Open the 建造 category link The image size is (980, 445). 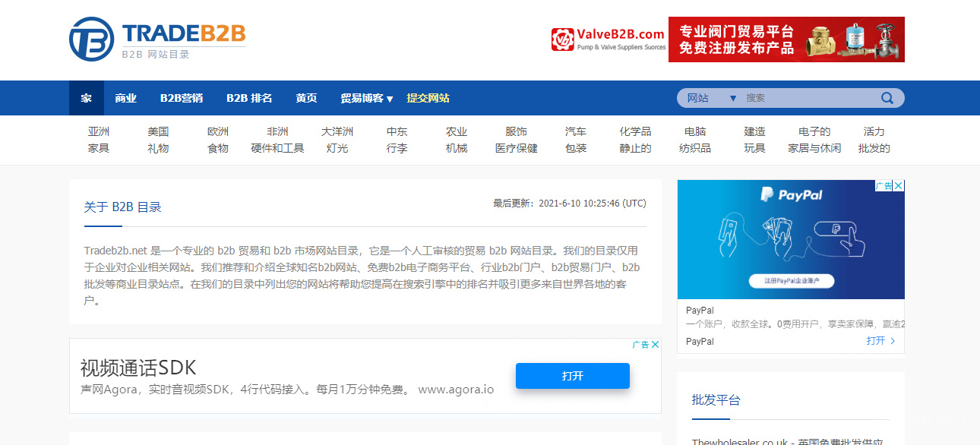tap(754, 131)
